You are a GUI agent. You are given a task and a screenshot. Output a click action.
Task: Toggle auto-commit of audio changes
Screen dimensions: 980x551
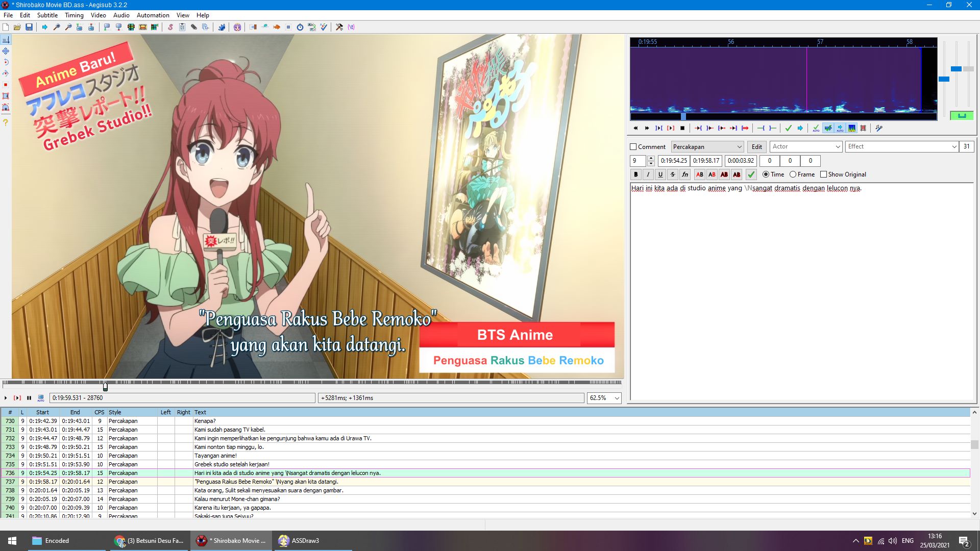click(x=816, y=128)
